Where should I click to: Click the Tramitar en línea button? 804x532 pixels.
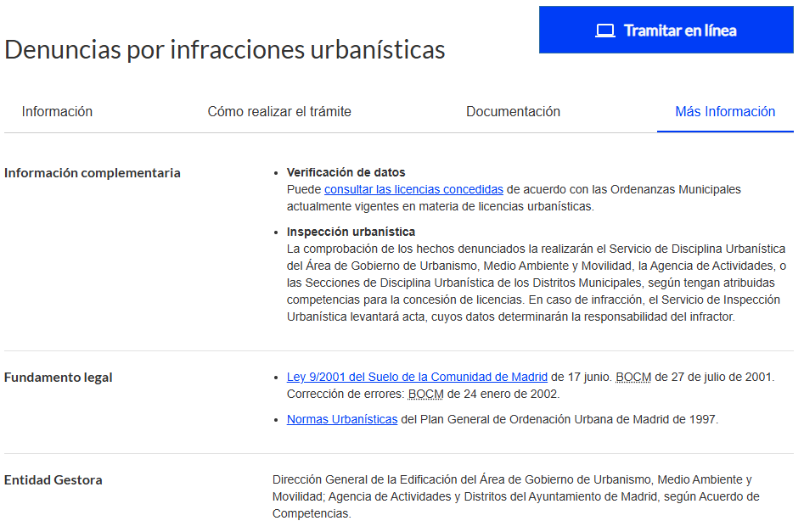point(666,30)
